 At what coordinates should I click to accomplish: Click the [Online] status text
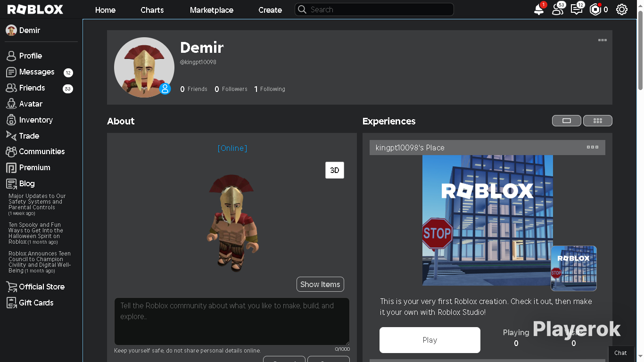pyautogui.click(x=232, y=148)
